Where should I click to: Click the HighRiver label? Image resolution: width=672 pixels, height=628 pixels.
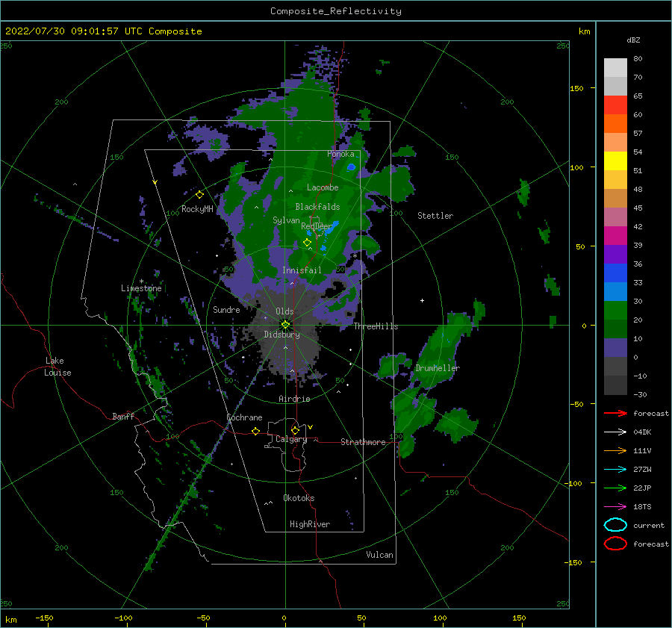310,524
